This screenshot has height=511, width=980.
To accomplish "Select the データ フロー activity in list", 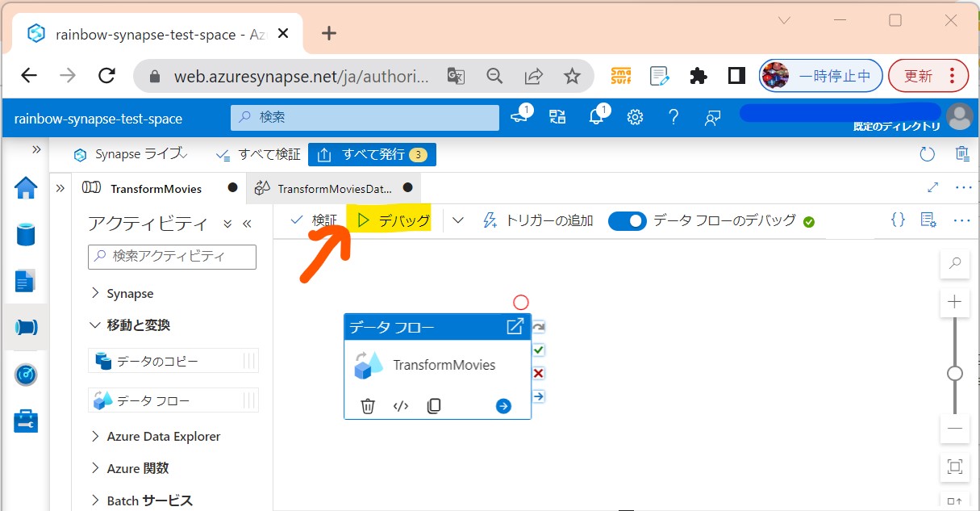I will pyautogui.click(x=173, y=400).
